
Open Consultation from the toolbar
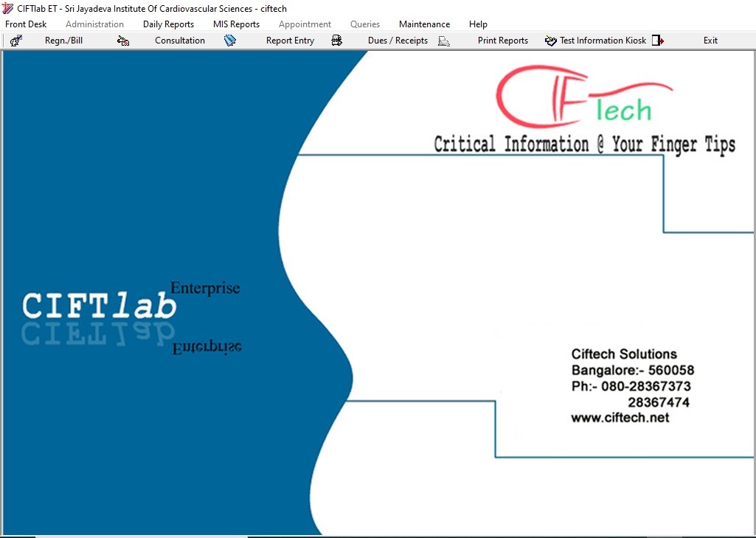[180, 41]
